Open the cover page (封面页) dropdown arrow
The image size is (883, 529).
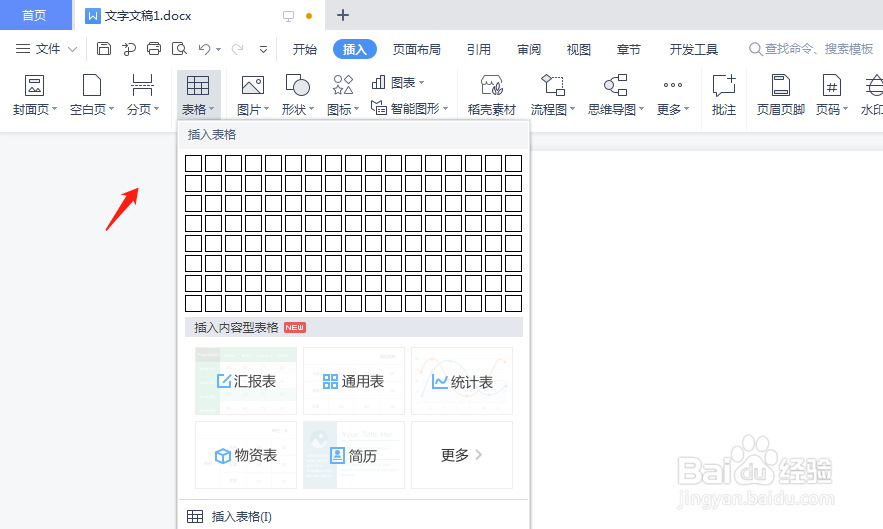pos(54,109)
